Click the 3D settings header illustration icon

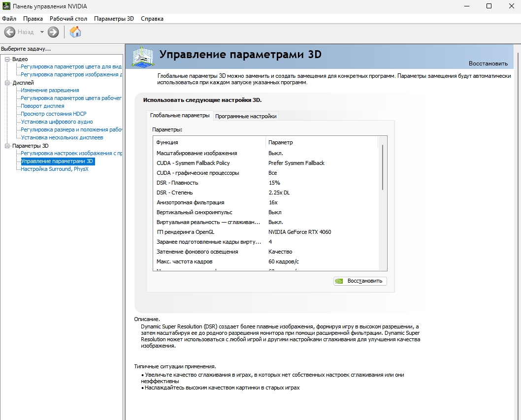143,57
